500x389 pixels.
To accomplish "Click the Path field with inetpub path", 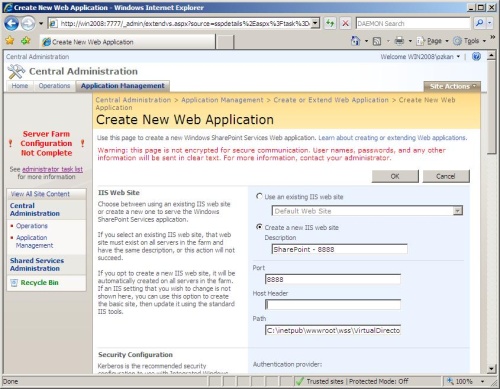I will click(333, 330).
